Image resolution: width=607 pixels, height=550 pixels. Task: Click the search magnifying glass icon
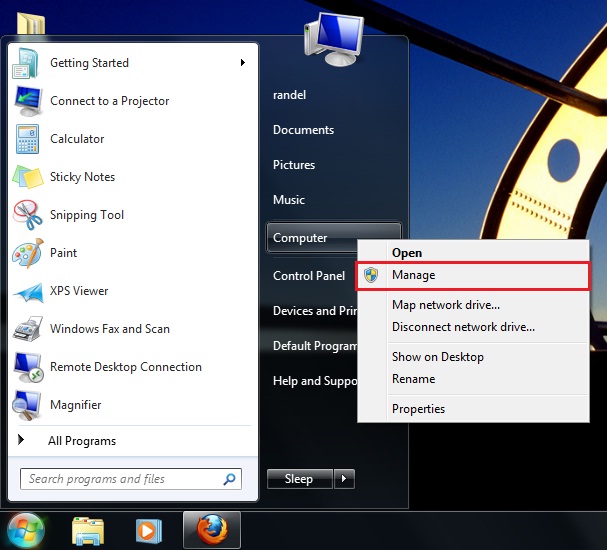[x=229, y=479]
